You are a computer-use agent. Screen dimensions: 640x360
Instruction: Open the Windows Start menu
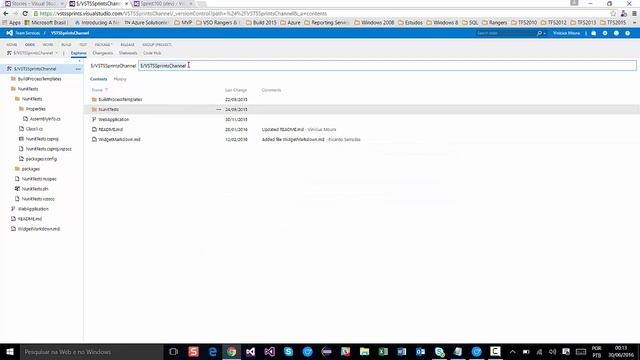tap(10, 352)
